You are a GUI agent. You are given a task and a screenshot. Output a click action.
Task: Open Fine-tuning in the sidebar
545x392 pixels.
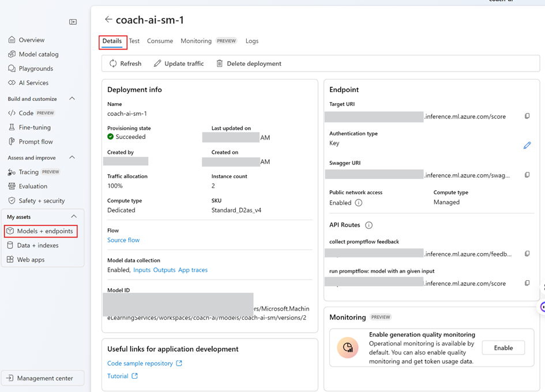click(x=29, y=127)
